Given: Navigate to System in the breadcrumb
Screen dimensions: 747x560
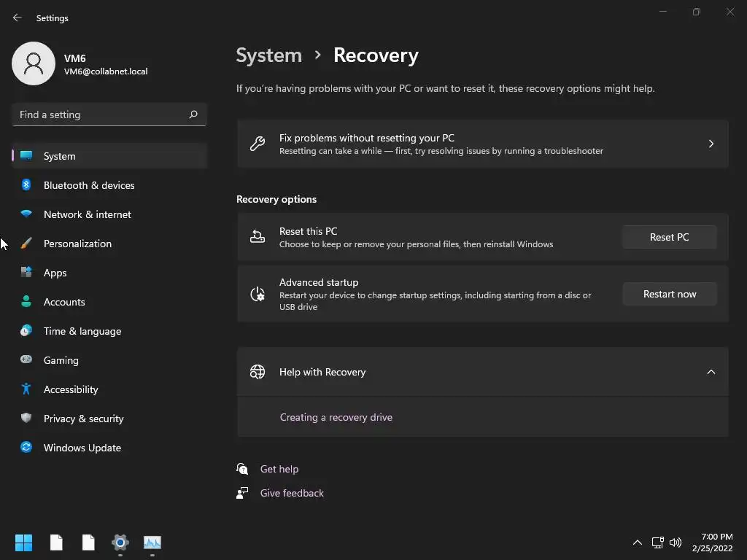Looking at the screenshot, I should 268,55.
